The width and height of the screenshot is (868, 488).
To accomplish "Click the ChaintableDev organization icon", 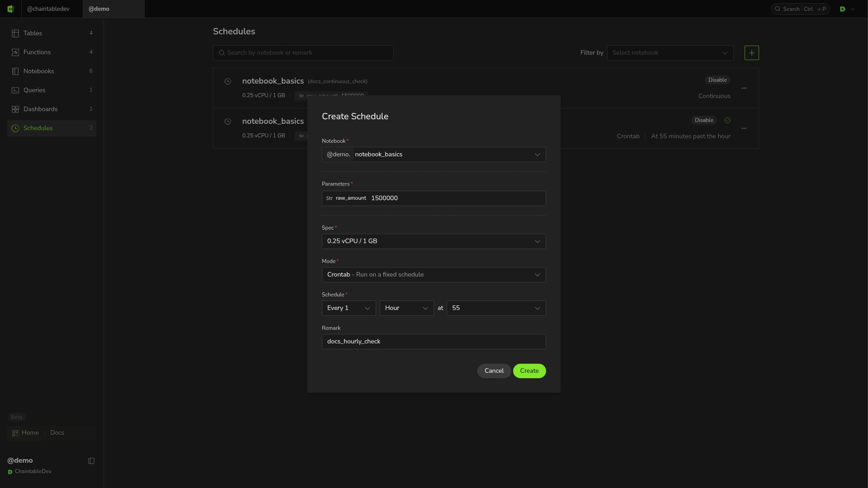I will 10,472.
